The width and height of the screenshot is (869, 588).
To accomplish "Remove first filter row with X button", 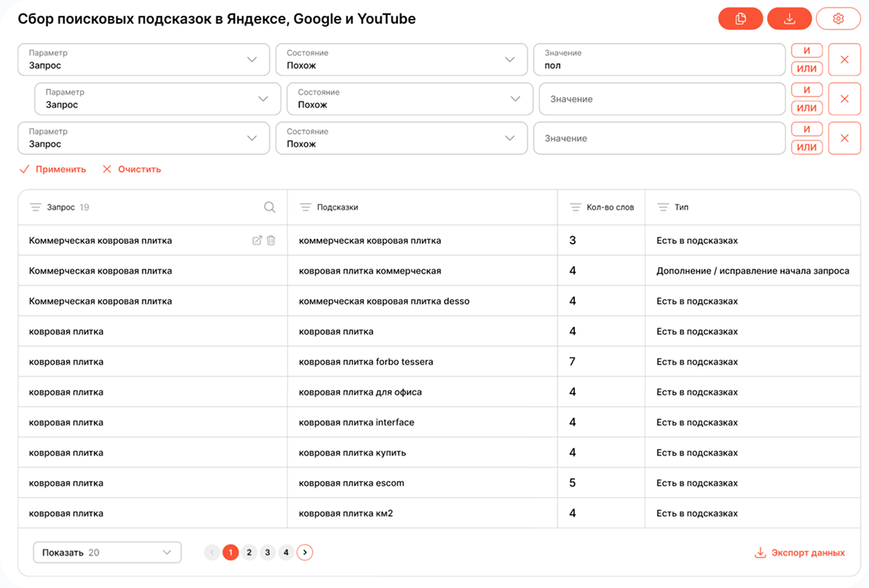I will point(844,60).
